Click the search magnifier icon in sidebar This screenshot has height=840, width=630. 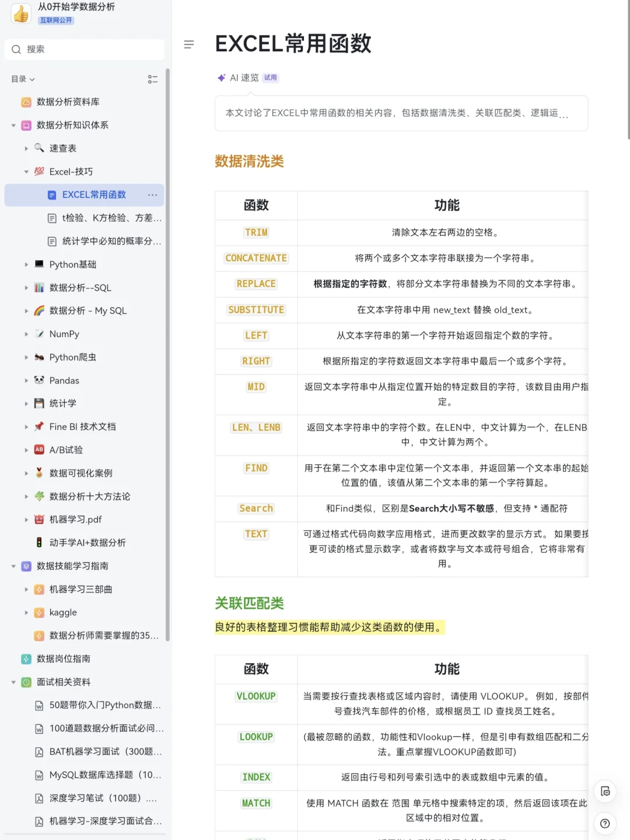[x=16, y=49]
